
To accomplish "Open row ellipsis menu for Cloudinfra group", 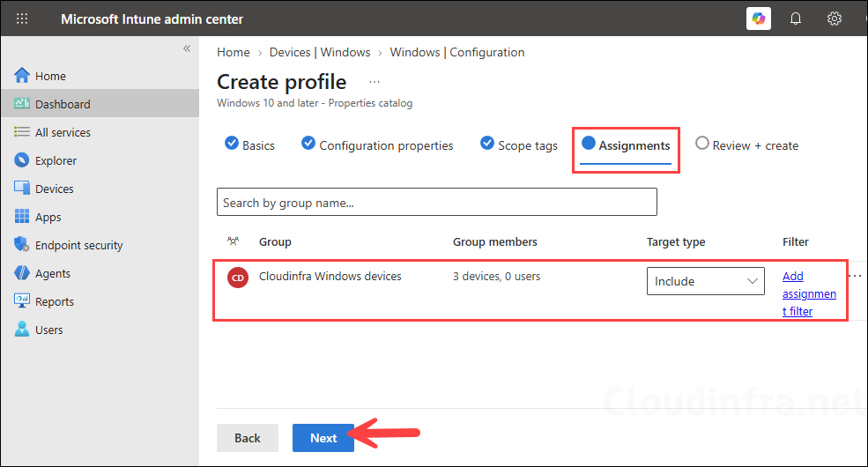I will (x=856, y=276).
